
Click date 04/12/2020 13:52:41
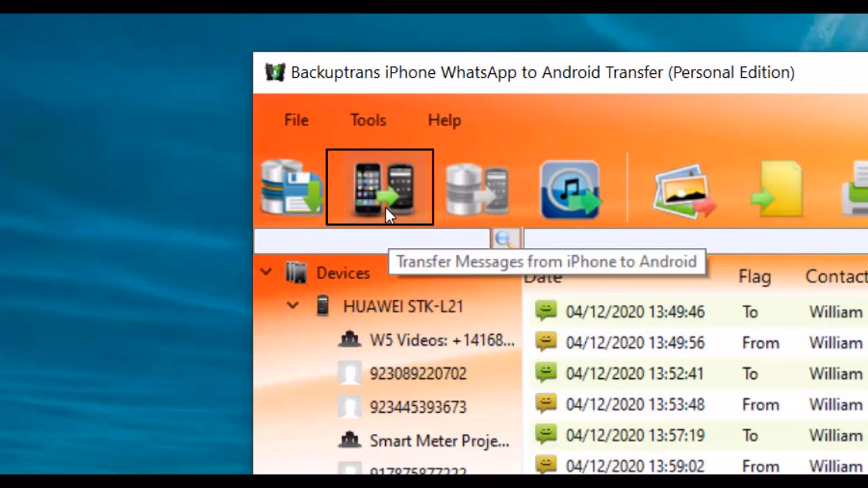click(635, 373)
